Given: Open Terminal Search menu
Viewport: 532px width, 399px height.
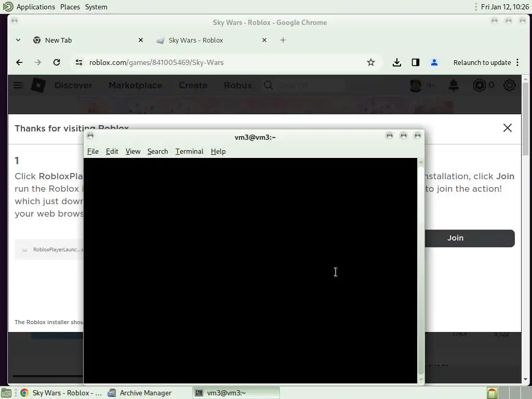Looking at the screenshot, I should pos(158,151).
